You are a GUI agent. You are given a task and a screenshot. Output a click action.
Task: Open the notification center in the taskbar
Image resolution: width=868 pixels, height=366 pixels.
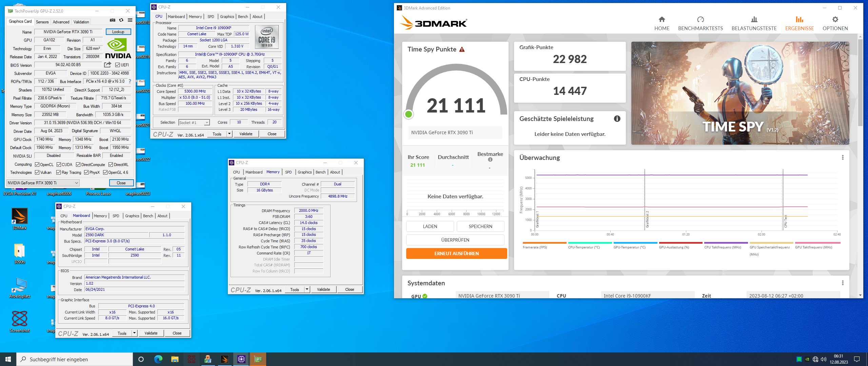(857, 359)
